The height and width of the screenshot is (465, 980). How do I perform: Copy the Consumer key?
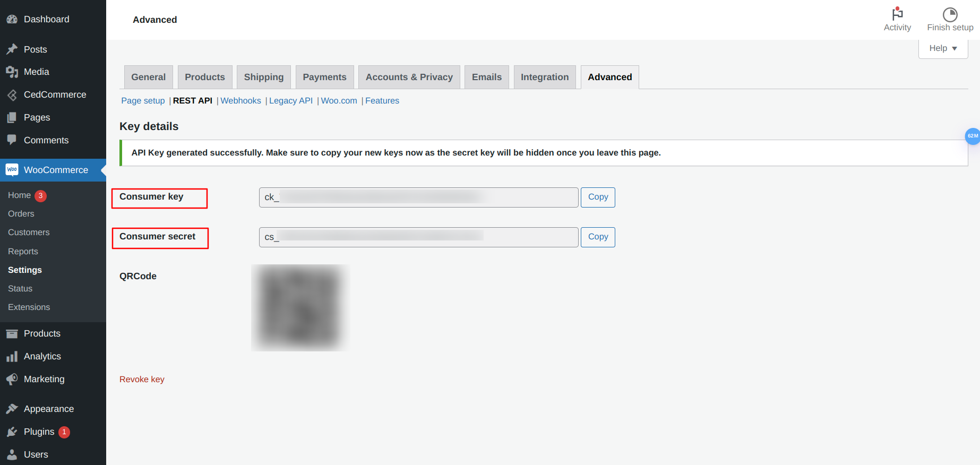click(x=598, y=197)
